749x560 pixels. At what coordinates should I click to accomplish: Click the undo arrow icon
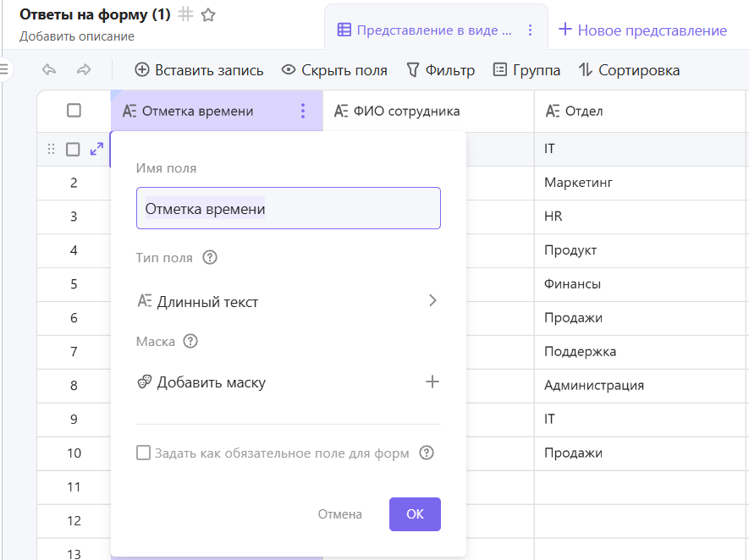(49, 69)
